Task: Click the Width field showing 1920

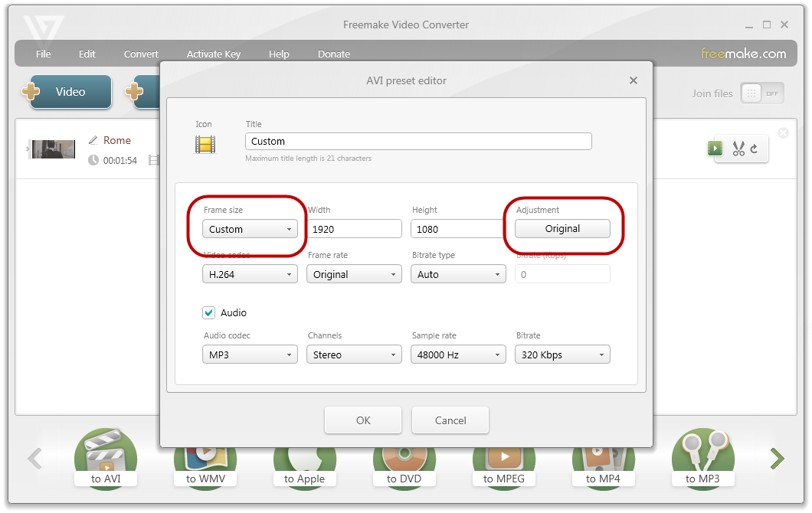Action: pos(354,229)
